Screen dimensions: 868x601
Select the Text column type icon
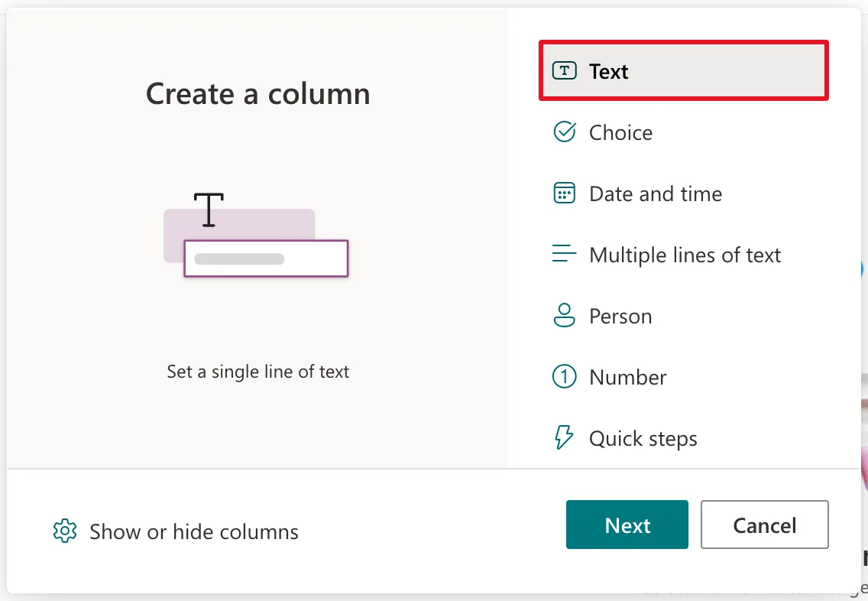coord(564,71)
